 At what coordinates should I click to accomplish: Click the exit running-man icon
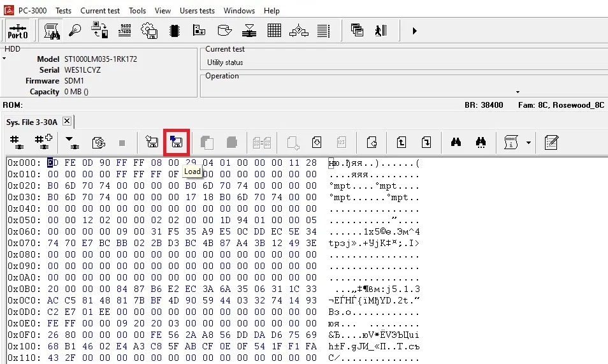click(381, 31)
